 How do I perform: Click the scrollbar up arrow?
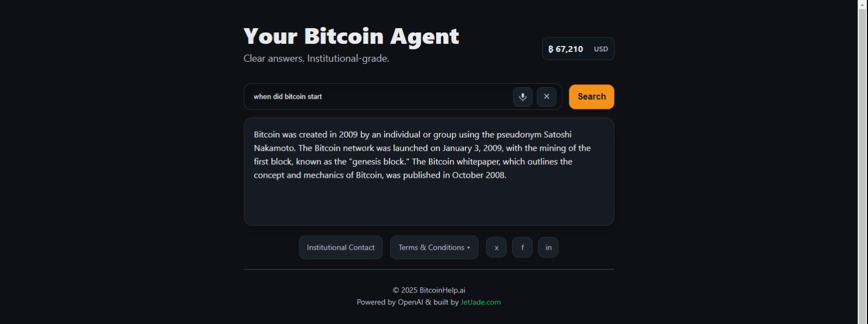pyautogui.click(x=862, y=5)
